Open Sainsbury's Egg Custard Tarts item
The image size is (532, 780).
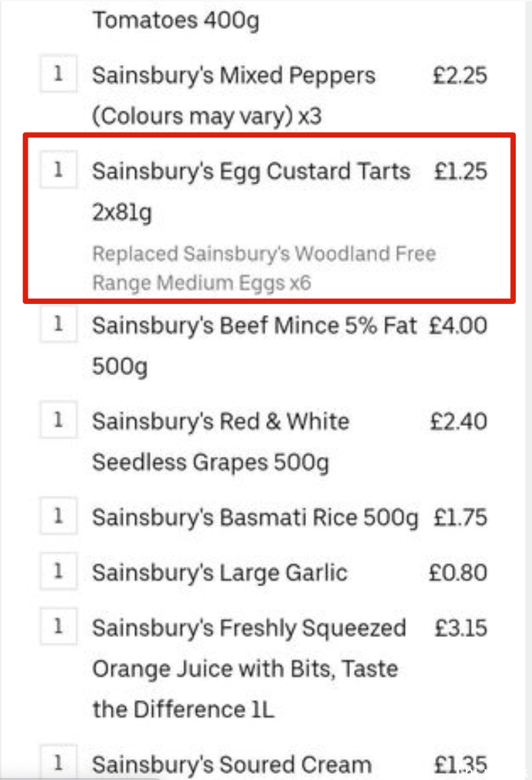coord(252,192)
